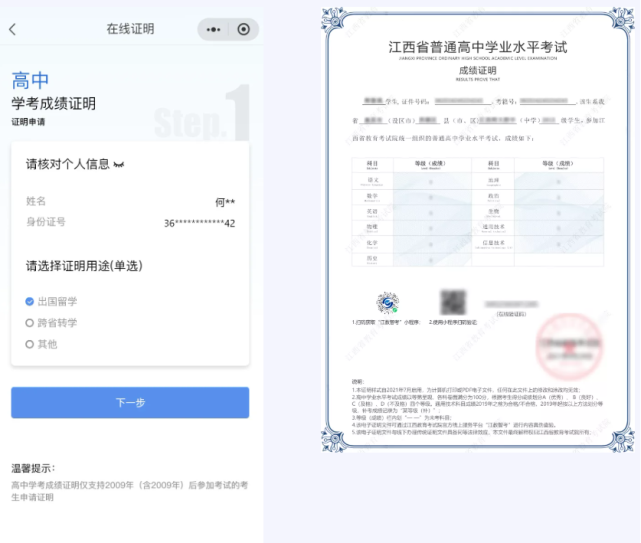641x543 pixels.
Task: Click the red official seal on the certificate
Action: point(569,347)
